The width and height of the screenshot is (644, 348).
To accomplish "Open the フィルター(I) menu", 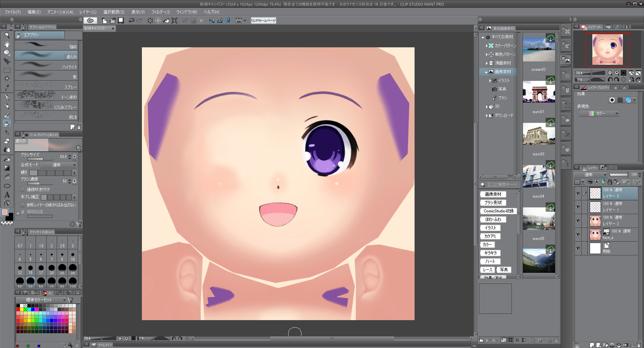I will 160,12.
